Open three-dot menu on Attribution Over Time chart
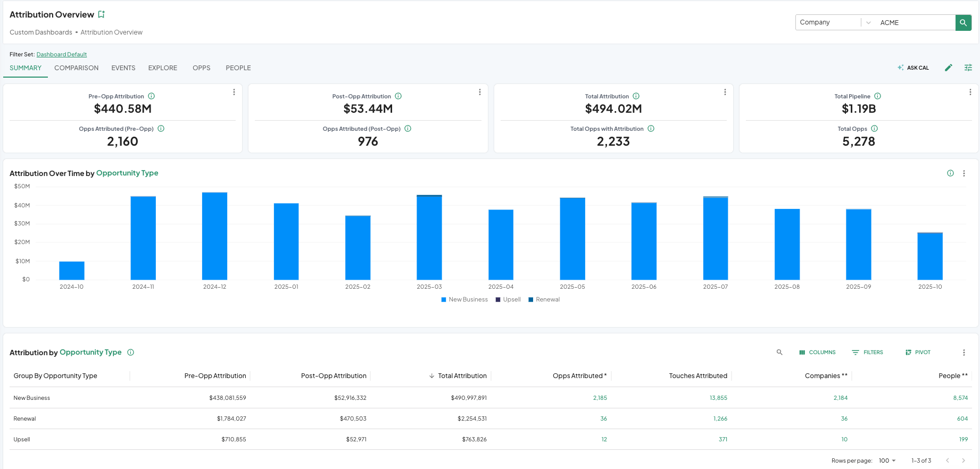The height and width of the screenshot is (469, 980). [964, 173]
